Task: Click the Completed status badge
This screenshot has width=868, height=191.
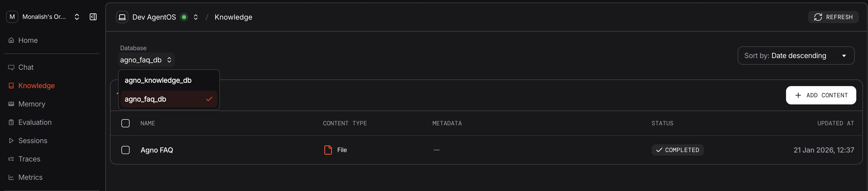Action: pos(677,150)
